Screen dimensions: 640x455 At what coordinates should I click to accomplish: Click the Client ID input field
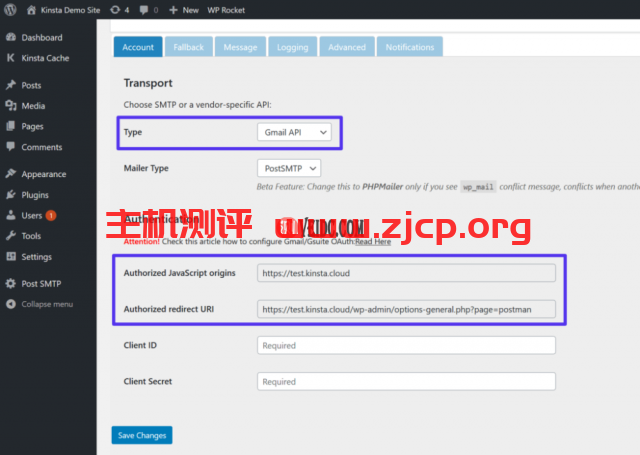click(406, 345)
